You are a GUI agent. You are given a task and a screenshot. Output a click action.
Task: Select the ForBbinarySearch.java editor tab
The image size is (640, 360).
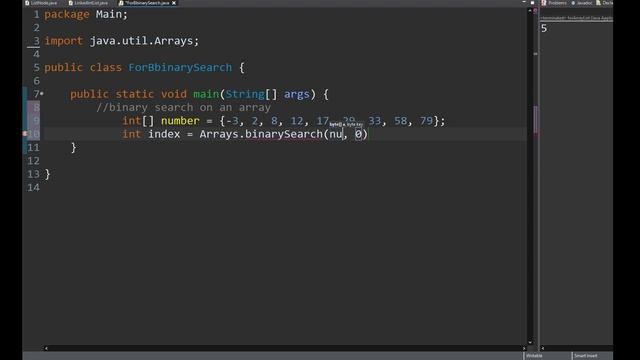click(x=147, y=3)
